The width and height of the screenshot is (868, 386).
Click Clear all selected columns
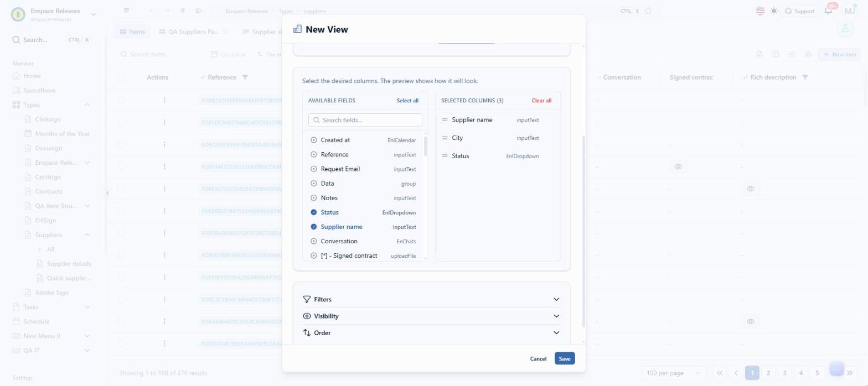pos(541,101)
